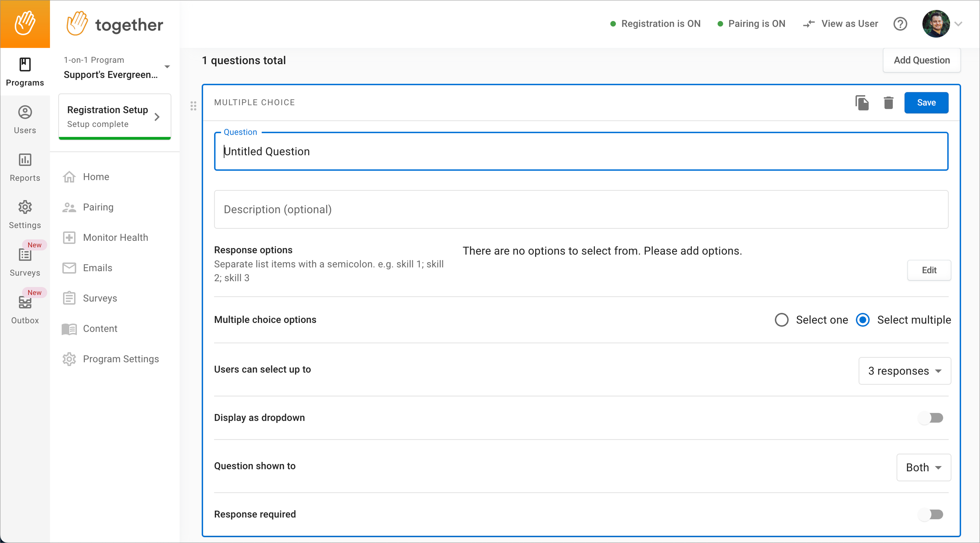This screenshot has width=980, height=543.
Task: Open Users in the left rail
Action: click(25, 120)
